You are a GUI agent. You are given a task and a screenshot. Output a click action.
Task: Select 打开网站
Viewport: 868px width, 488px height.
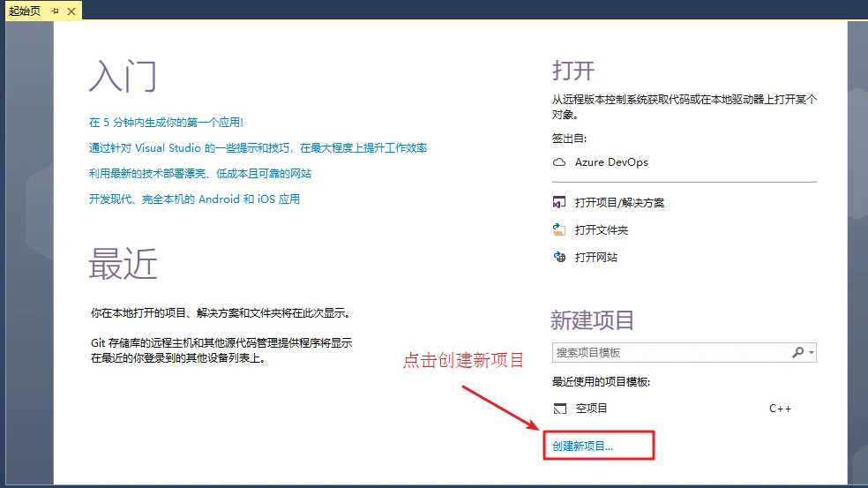(596, 257)
